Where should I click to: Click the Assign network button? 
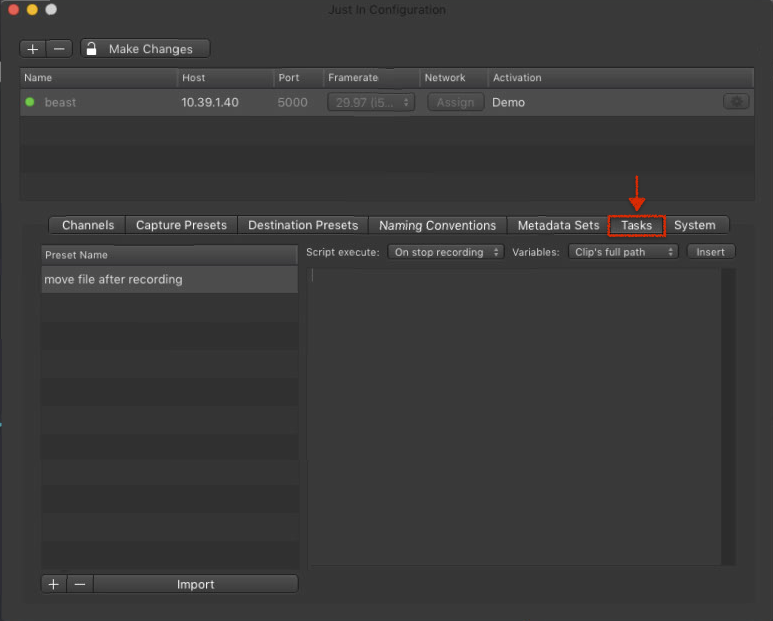click(x=455, y=103)
